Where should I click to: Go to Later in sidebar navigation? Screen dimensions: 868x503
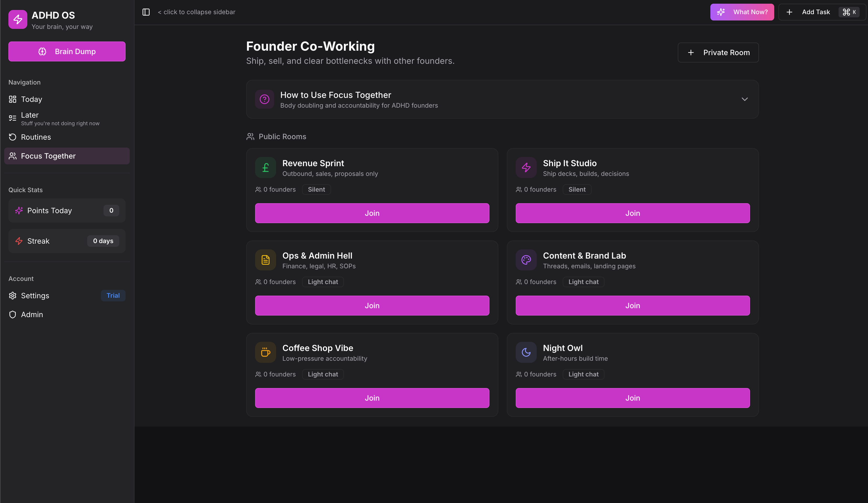click(x=30, y=115)
